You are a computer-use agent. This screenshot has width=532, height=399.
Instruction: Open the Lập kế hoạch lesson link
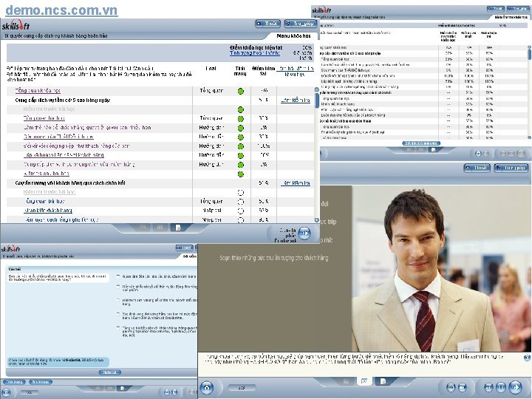point(64,155)
